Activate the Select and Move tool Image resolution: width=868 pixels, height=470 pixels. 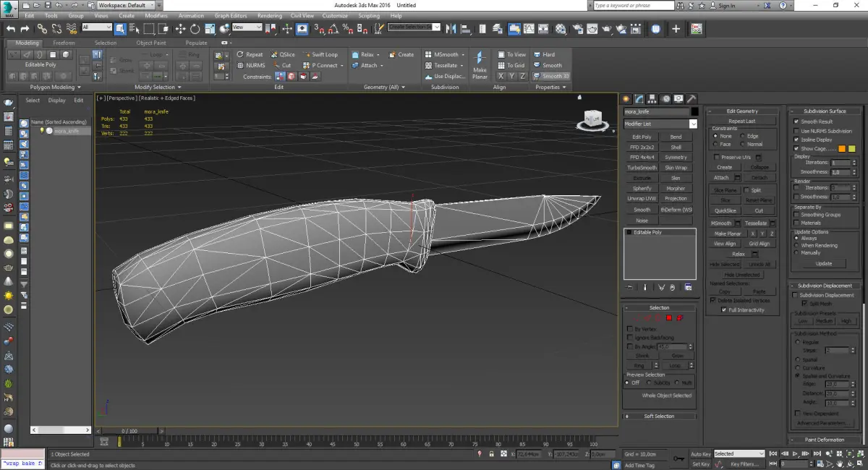coord(180,29)
